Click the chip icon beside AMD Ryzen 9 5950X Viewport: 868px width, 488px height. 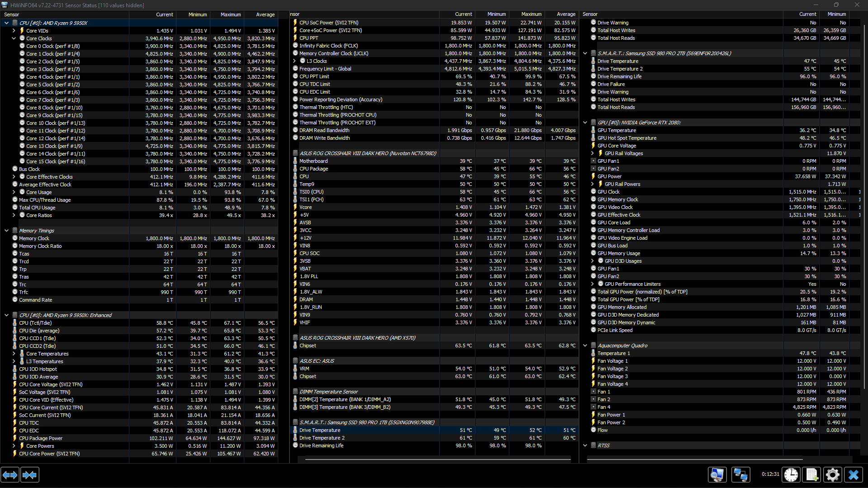click(x=15, y=23)
